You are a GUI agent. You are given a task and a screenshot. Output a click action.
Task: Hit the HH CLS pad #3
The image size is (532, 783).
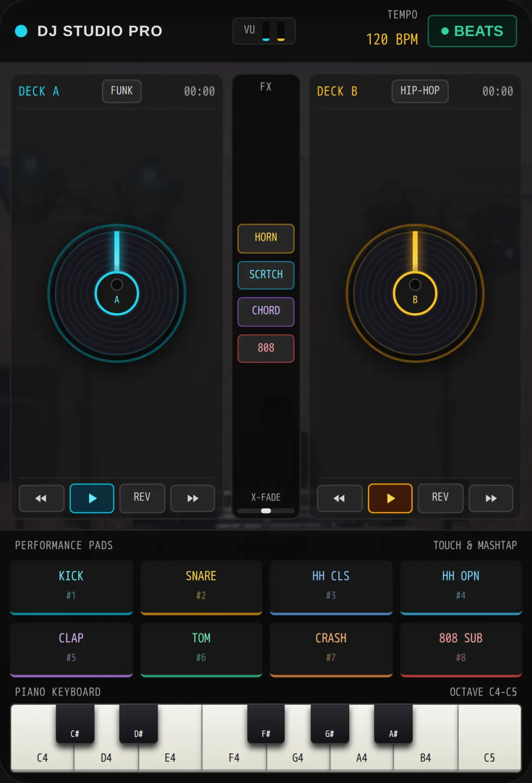pos(331,587)
